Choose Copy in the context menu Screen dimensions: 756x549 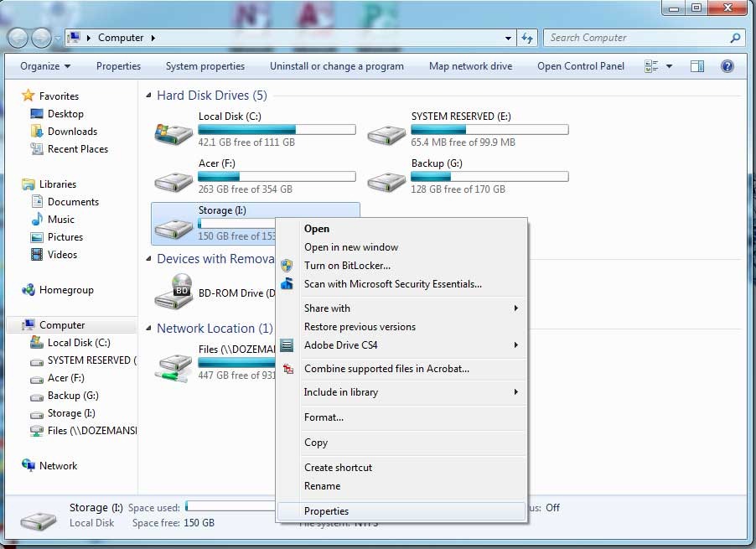pyautogui.click(x=401, y=443)
